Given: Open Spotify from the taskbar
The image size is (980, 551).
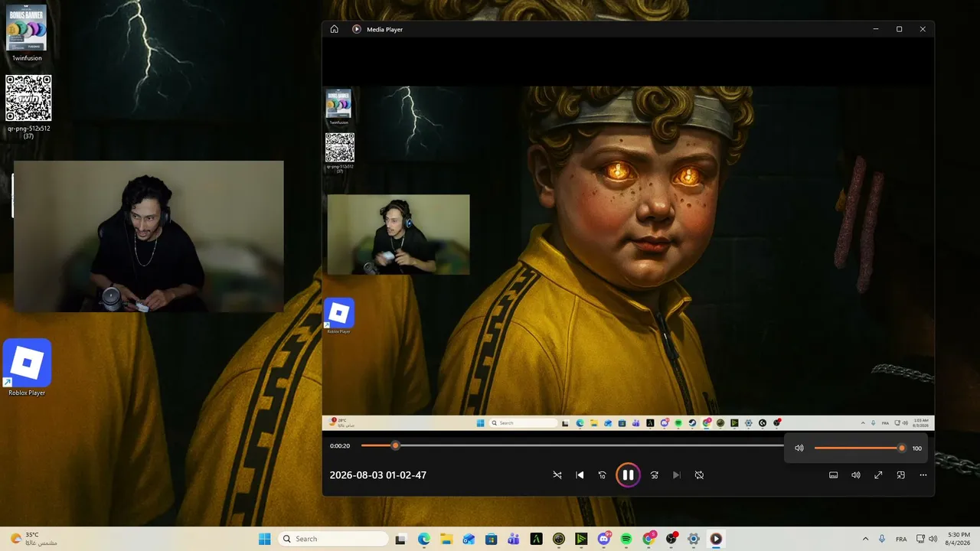Looking at the screenshot, I should click(x=626, y=539).
